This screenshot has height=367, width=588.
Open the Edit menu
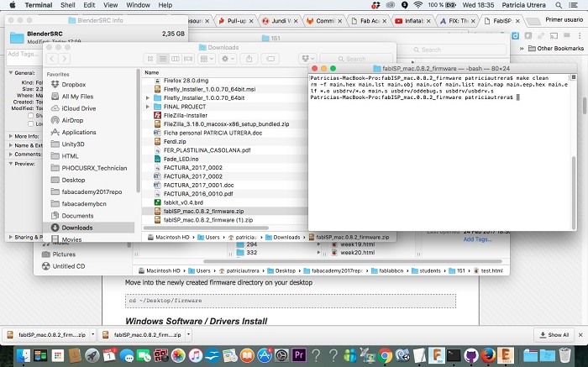(x=89, y=5)
